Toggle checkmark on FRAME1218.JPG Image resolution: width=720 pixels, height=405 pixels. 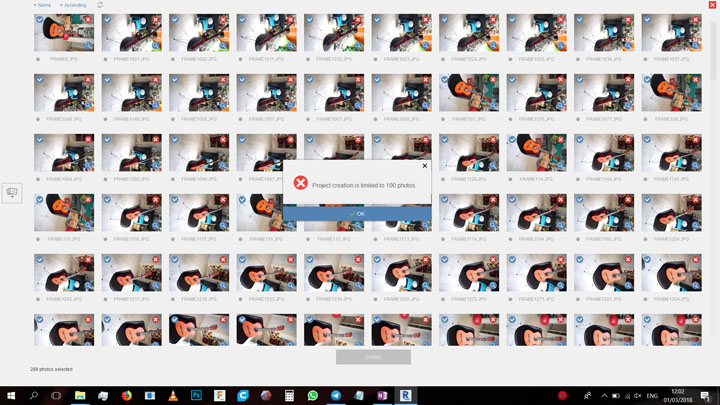click(174, 259)
